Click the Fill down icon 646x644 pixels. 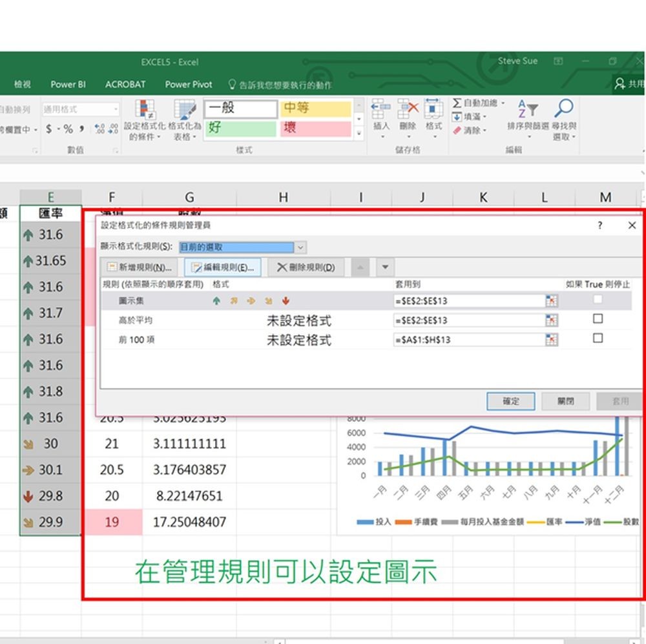[457, 117]
